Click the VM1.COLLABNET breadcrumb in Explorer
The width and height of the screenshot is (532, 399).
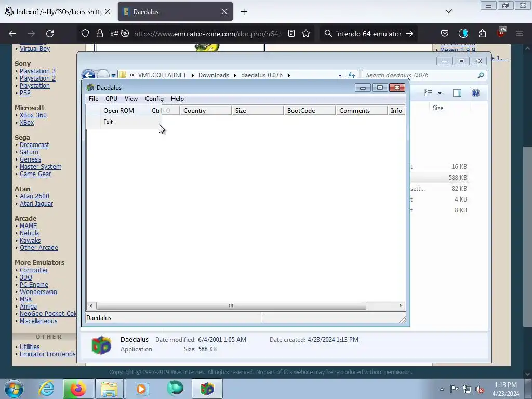[162, 75]
